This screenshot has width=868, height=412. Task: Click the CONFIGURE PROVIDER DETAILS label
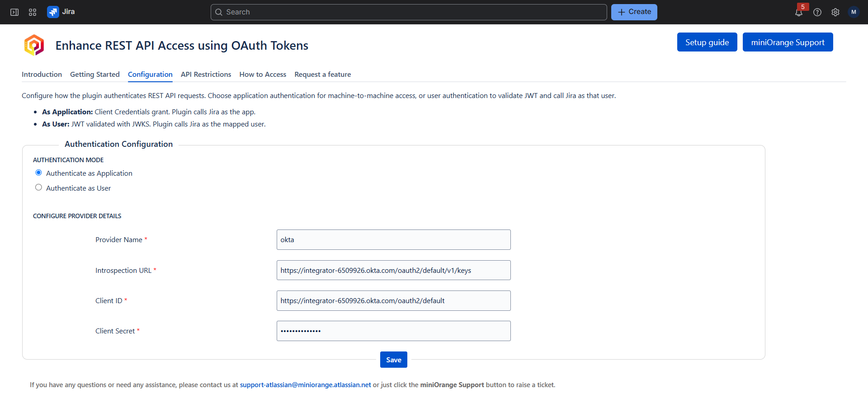[x=77, y=216]
